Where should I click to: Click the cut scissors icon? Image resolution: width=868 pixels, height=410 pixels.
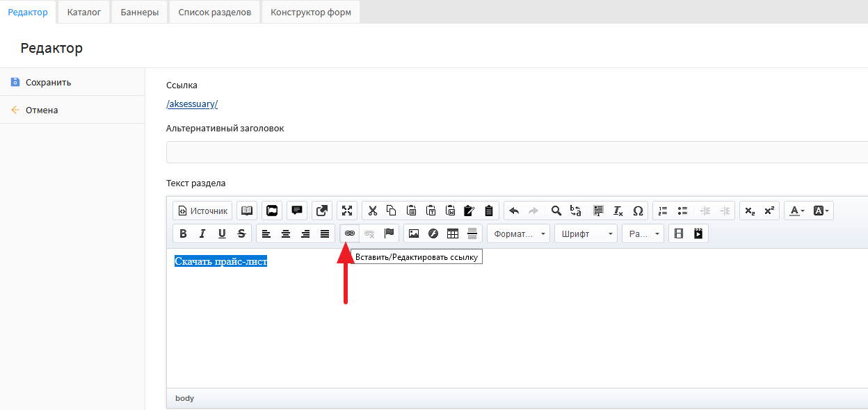pos(372,211)
